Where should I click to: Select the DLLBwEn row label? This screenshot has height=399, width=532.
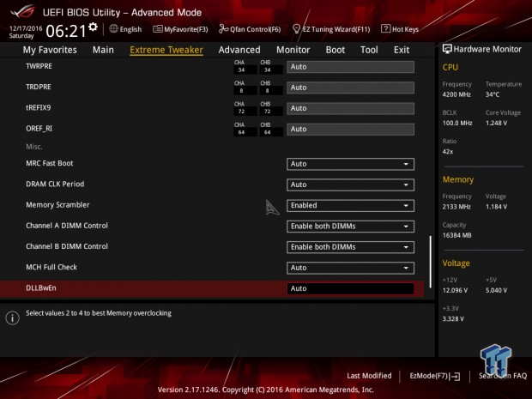41,288
